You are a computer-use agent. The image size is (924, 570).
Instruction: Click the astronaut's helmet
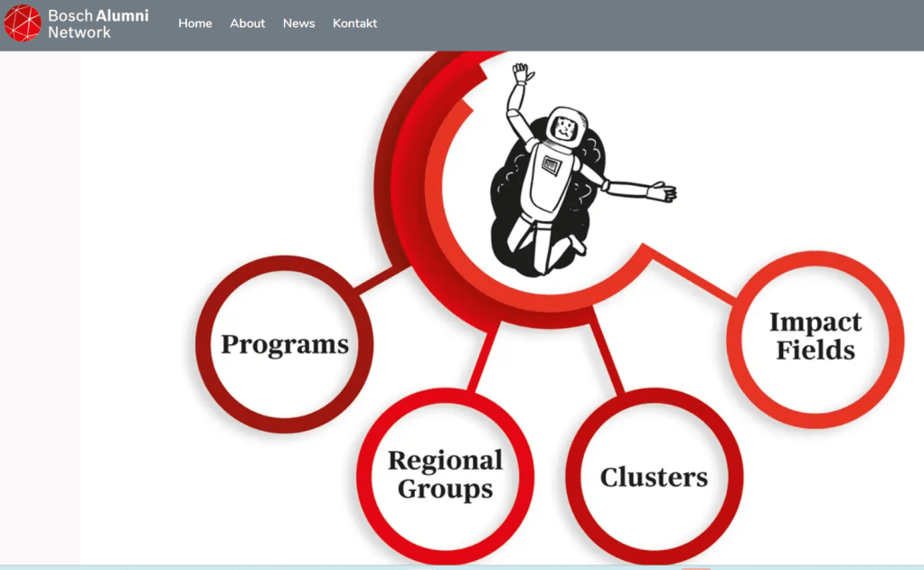coord(565,128)
